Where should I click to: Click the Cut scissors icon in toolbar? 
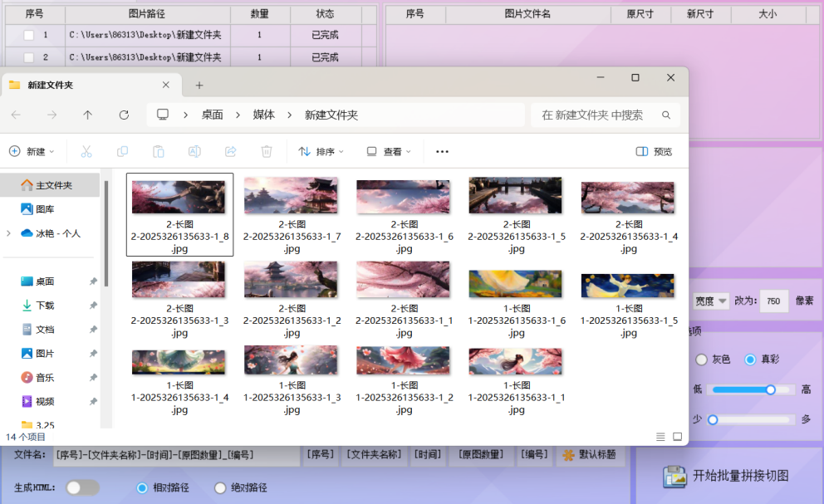coord(86,151)
